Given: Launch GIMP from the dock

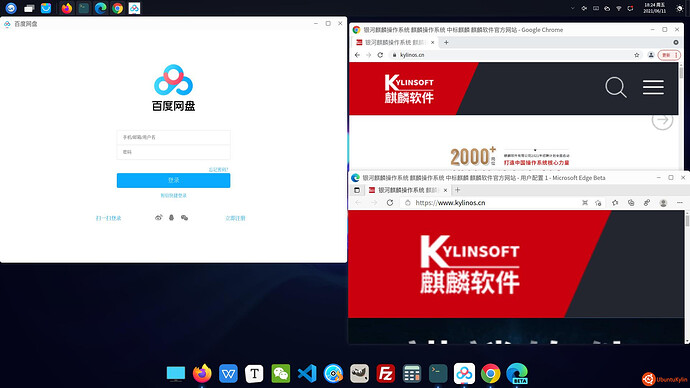Looking at the screenshot, I should point(360,373).
